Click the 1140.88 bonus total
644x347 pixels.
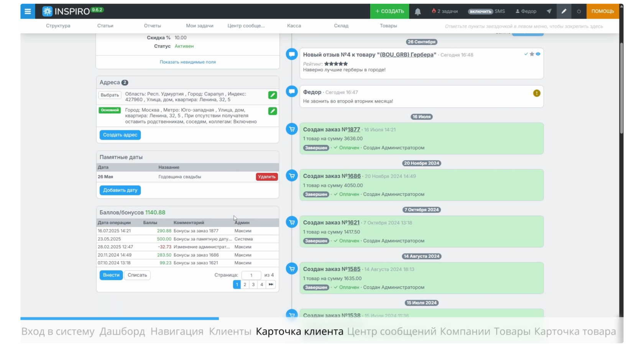(155, 212)
